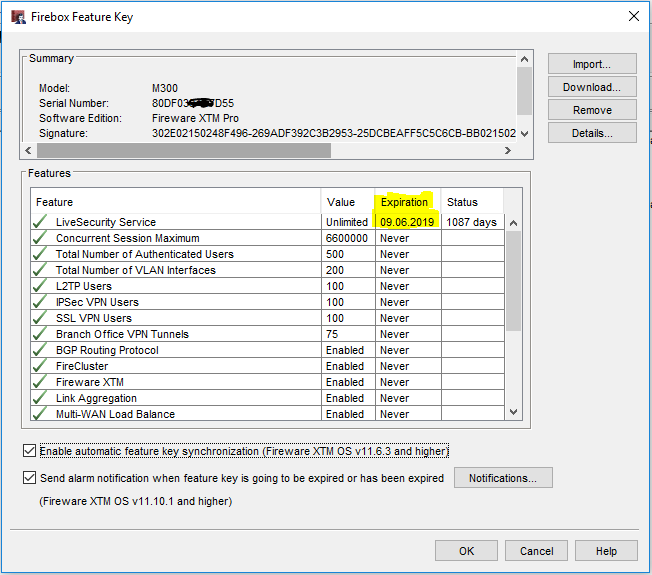Sort by the Expiration column header

(408, 202)
